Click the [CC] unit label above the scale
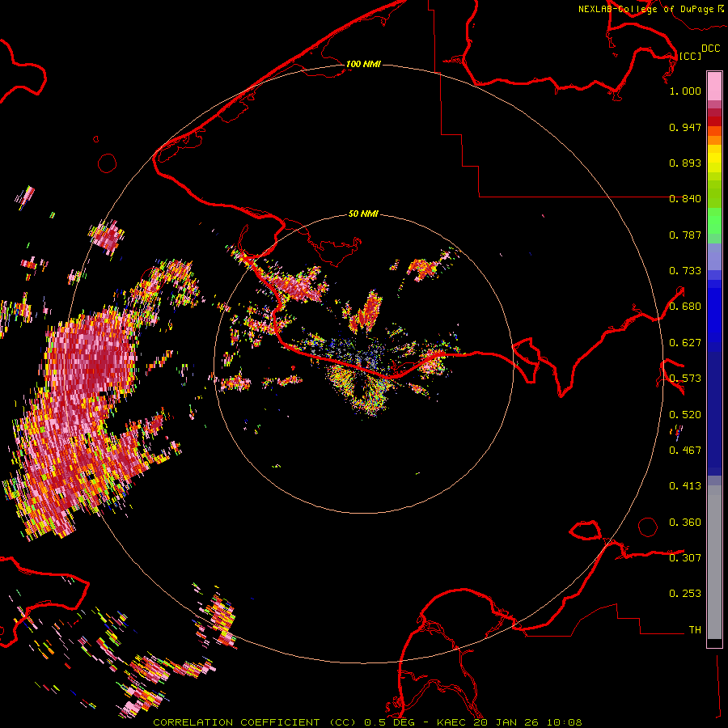The image size is (728, 728). (690, 56)
